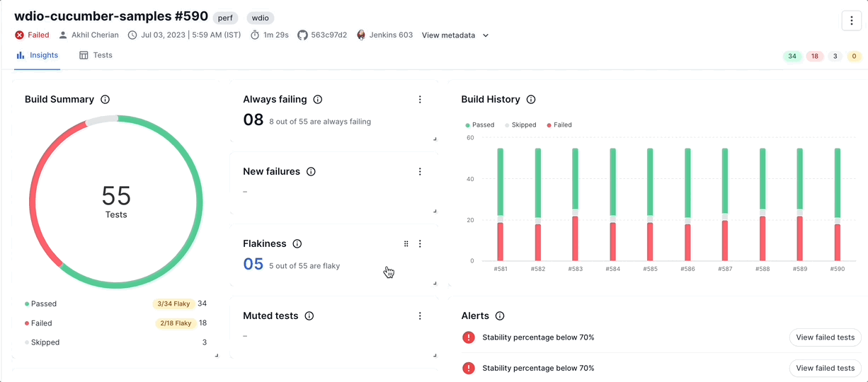Click the Always failing info icon
Image resolution: width=868 pixels, height=382 pixels.
click(x=318, y=100)
